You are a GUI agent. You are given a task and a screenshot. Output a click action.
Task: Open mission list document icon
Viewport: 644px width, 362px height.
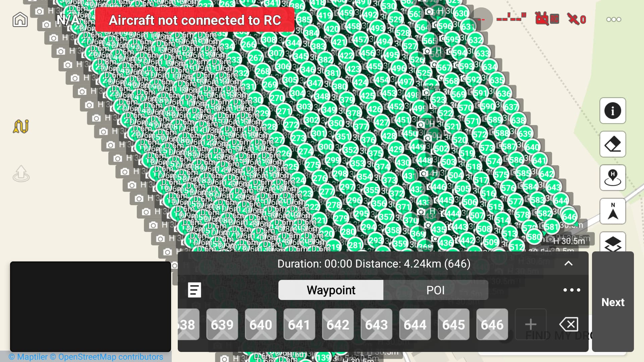click(x=195, y=290)
